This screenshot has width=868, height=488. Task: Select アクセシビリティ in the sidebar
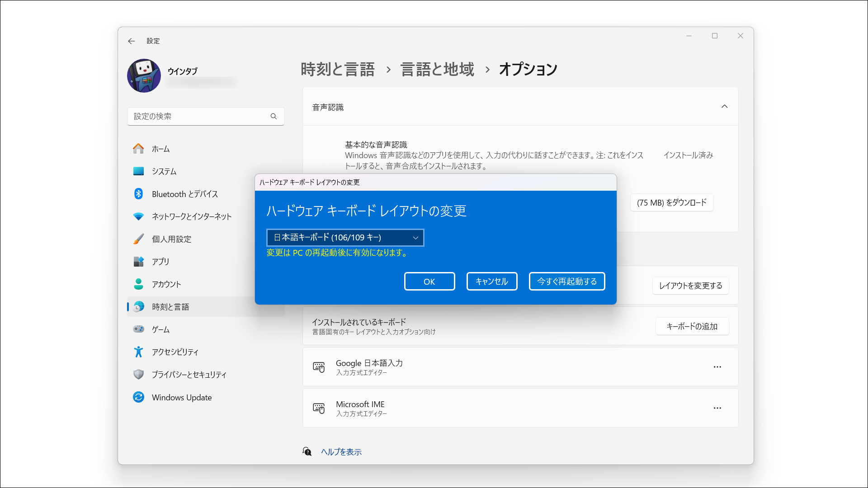(175, 352)
